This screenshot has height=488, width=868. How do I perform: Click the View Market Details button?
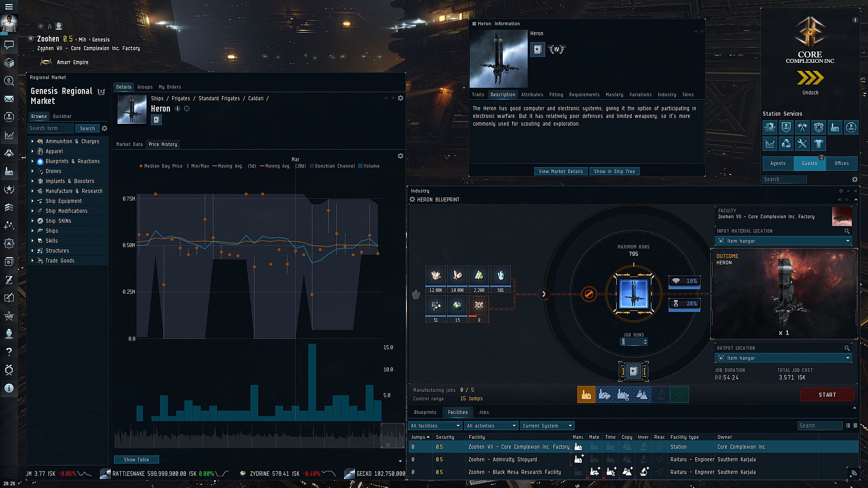pyautogui.click(x=561, y=171)
